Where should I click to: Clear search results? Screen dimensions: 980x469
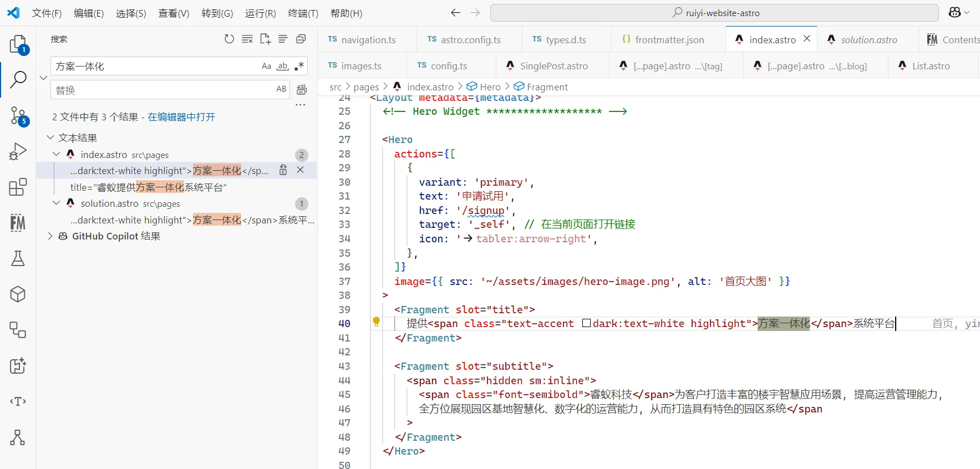[x=247, y=39]
